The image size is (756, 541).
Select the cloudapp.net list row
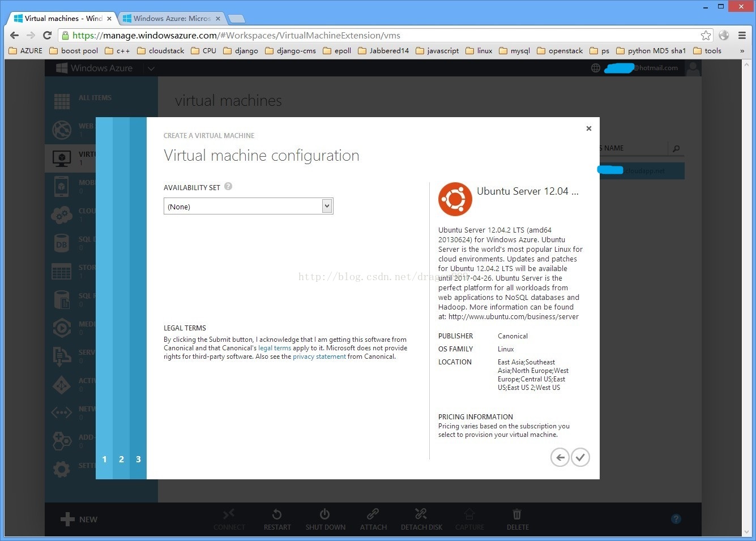pyautogui.click(x=641, y=171)
